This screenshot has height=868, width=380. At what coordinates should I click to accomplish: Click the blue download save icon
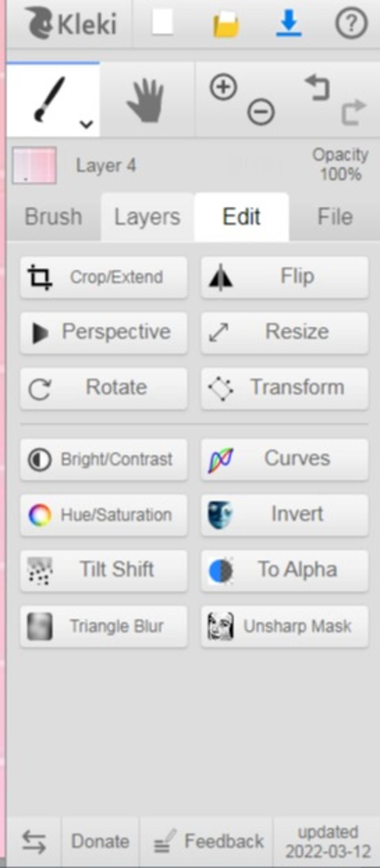pos(289,23)
